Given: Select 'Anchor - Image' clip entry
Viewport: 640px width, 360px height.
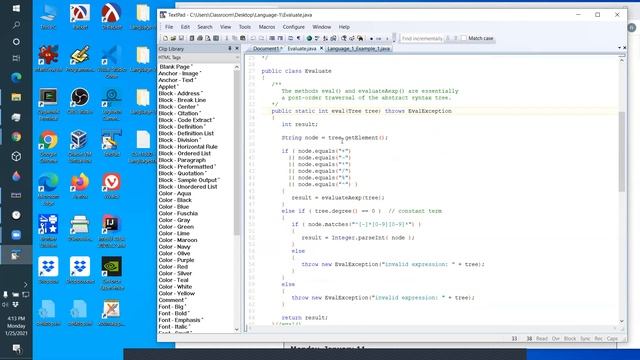Looking at the screenshot, I should tap(180, 73).
